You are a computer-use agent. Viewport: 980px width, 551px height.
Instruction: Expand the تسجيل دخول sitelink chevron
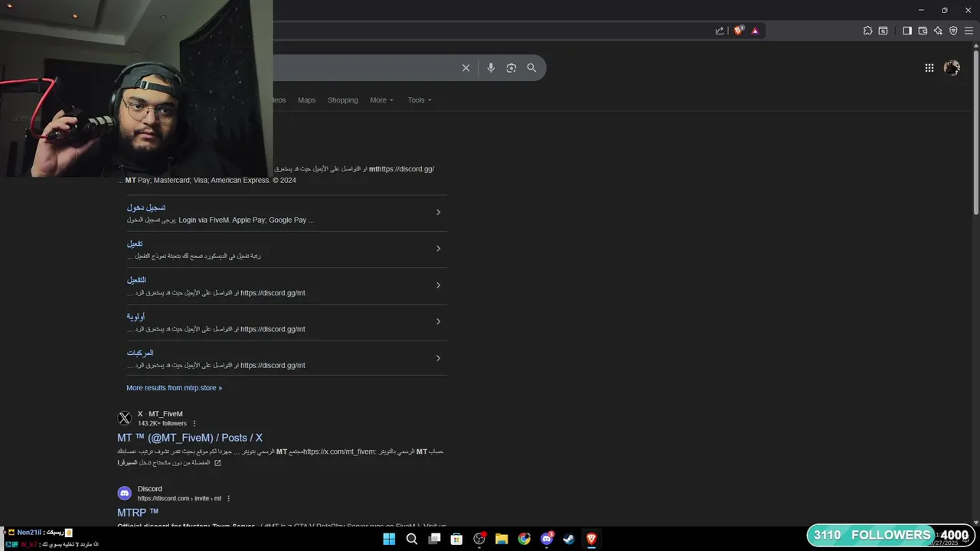point(438,213)
